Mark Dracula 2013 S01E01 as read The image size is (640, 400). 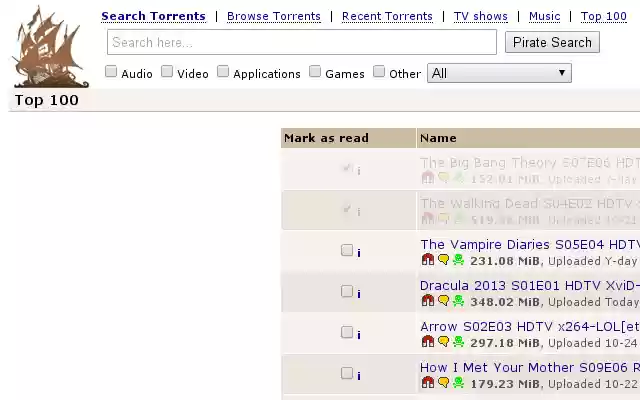coord(347,291)
